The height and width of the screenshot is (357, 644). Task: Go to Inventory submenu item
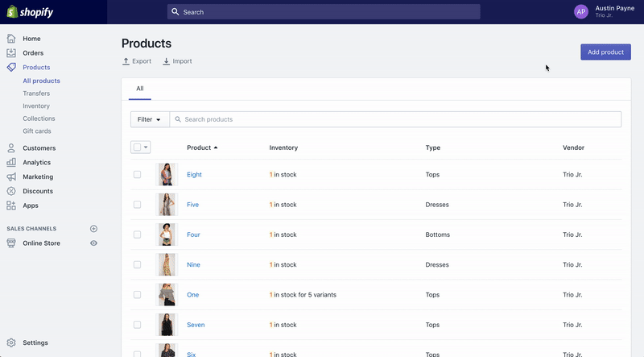[x=36, y=106]
